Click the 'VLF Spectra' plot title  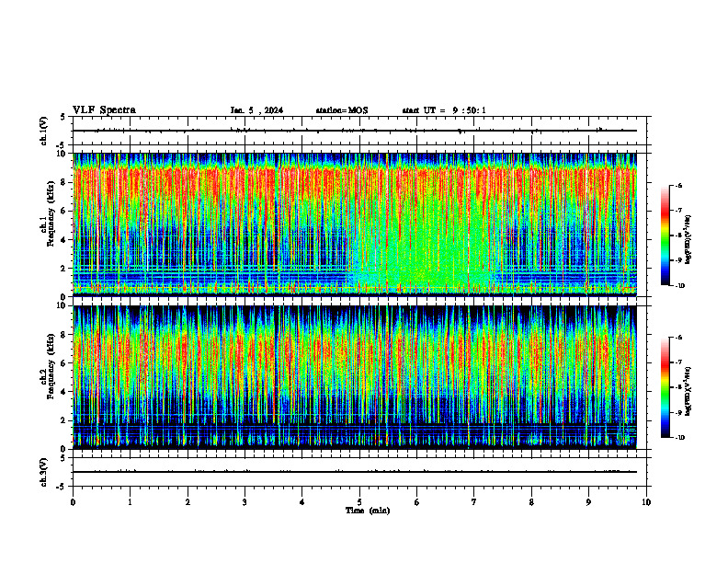(x=104, y=110)
